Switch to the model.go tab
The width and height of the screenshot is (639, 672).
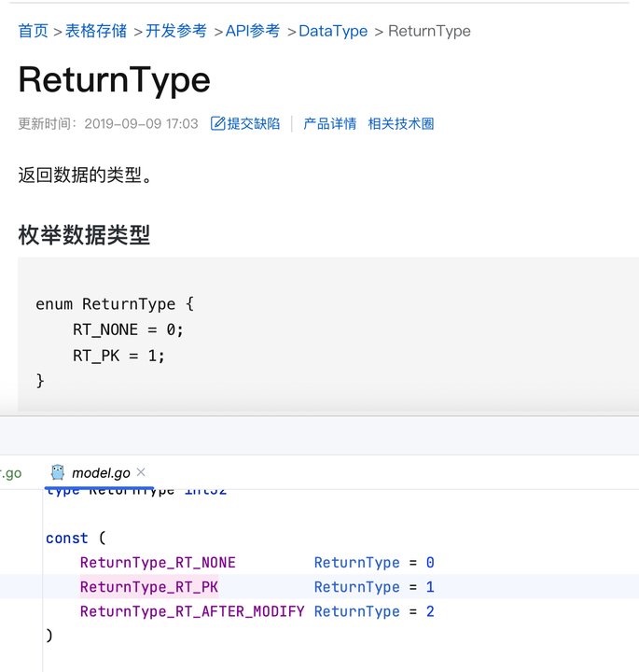[101, 472]
